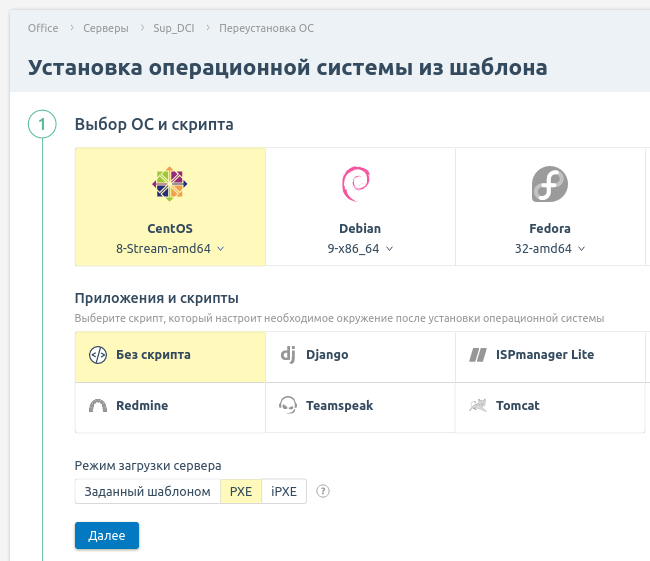
Task: Click the Debian name label
Action: pyautogui.click(x=360, y=228)
